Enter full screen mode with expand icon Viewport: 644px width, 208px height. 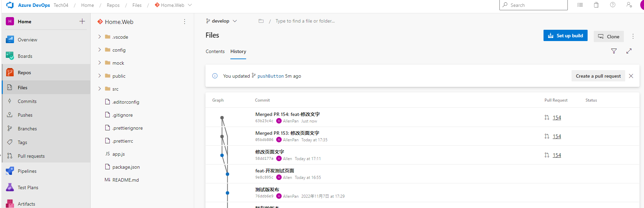[629, 51]
